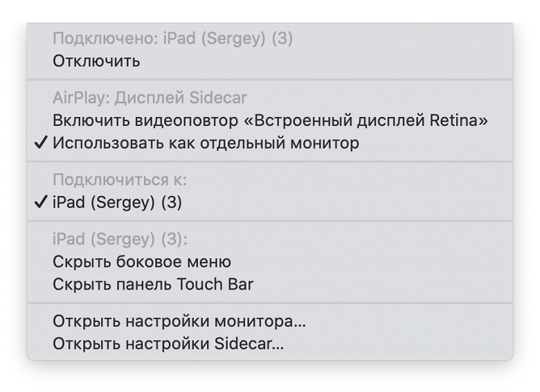Select "Использовать как отдельный монитор" option
Viewport: 540px width, 392px height.
pyautogui.click(x=206, y=143)
